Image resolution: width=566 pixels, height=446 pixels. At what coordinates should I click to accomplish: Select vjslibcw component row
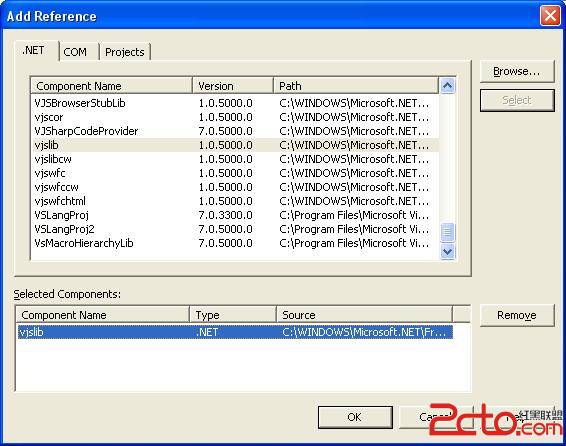(235, 159)
